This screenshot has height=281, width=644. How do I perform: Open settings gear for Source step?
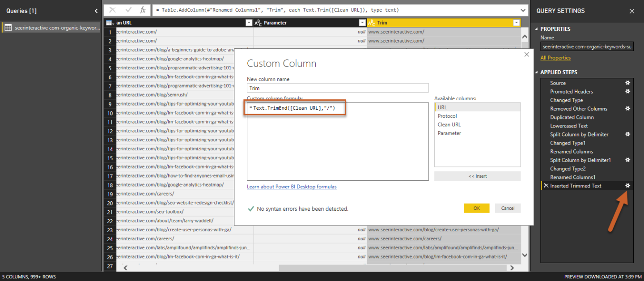627,83
